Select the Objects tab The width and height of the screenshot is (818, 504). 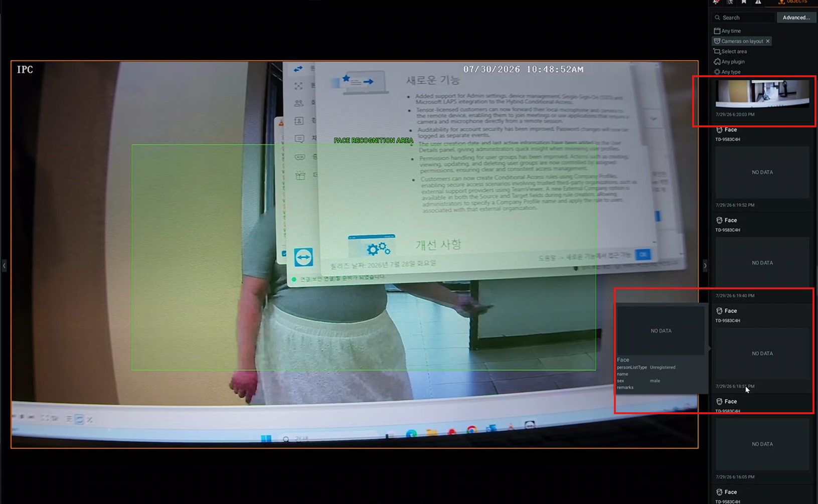(x=792, y=2)
